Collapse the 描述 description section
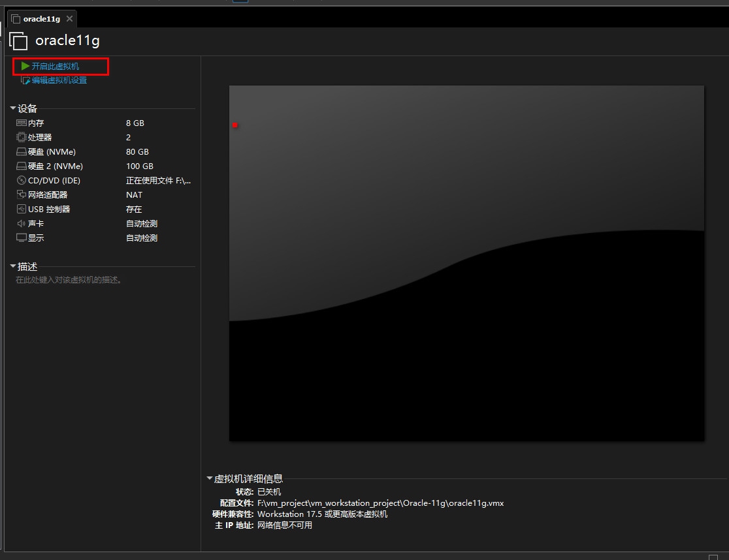729x560 pixels. pos(13,266)
